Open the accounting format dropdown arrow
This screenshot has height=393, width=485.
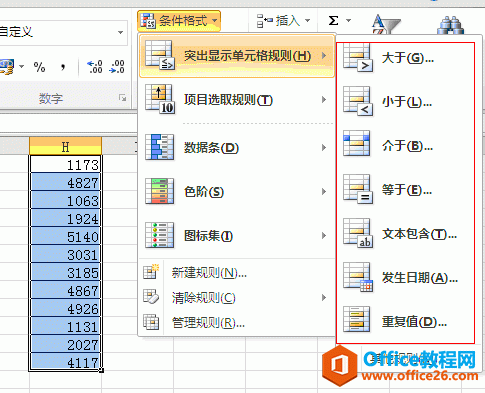[x=22, y=67]
